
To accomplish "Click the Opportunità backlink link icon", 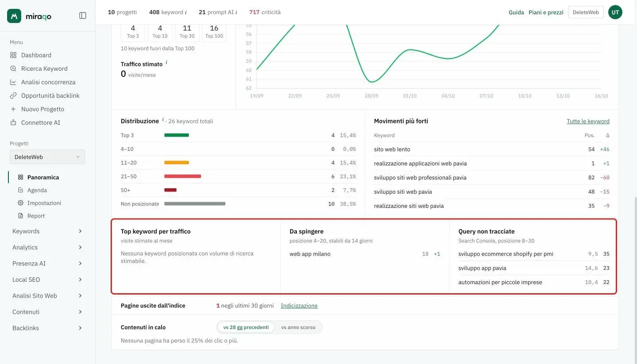I will (x=13, y=96).
